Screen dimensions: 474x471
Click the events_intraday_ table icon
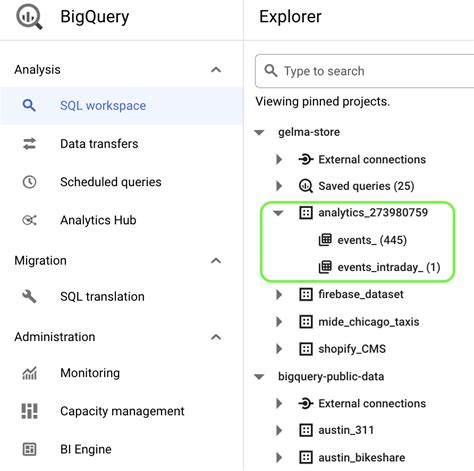[325, 267]
